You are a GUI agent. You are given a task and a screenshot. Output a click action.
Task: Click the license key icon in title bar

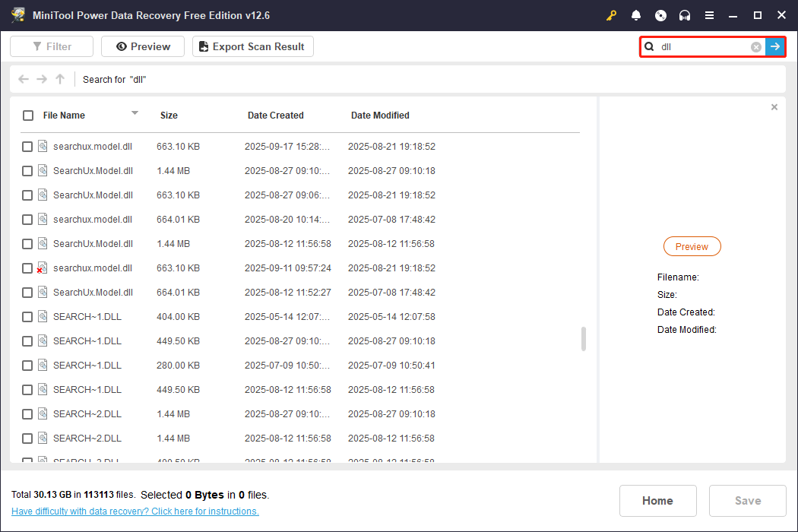(611, 14)
